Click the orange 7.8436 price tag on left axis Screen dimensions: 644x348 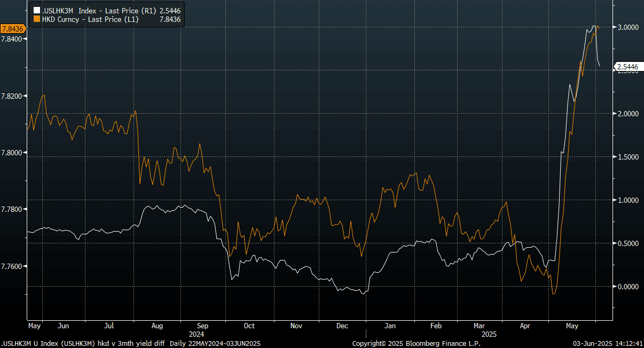click(x=12, y=28)
